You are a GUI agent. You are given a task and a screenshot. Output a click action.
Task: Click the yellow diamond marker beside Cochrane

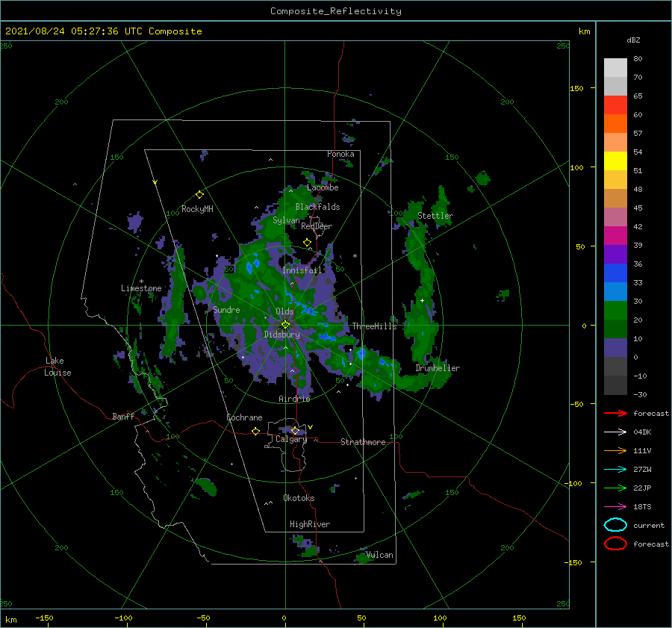pyautogui.click(x=255, y=431)
